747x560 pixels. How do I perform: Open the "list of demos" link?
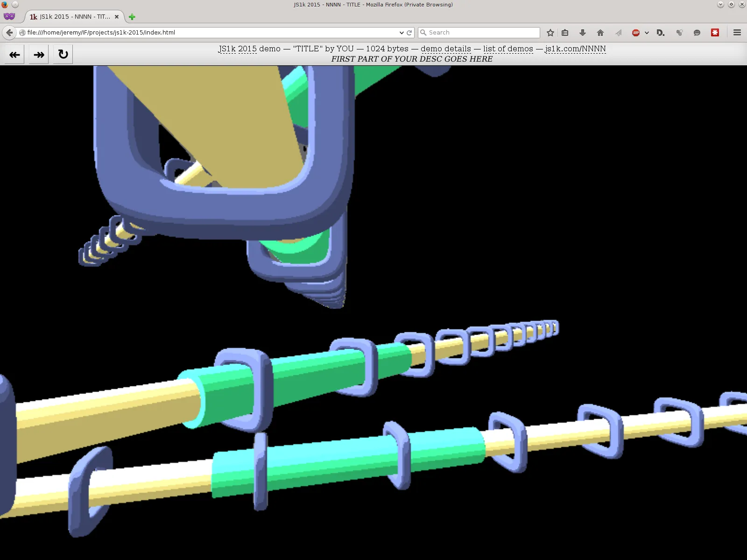tap(508, 49)
